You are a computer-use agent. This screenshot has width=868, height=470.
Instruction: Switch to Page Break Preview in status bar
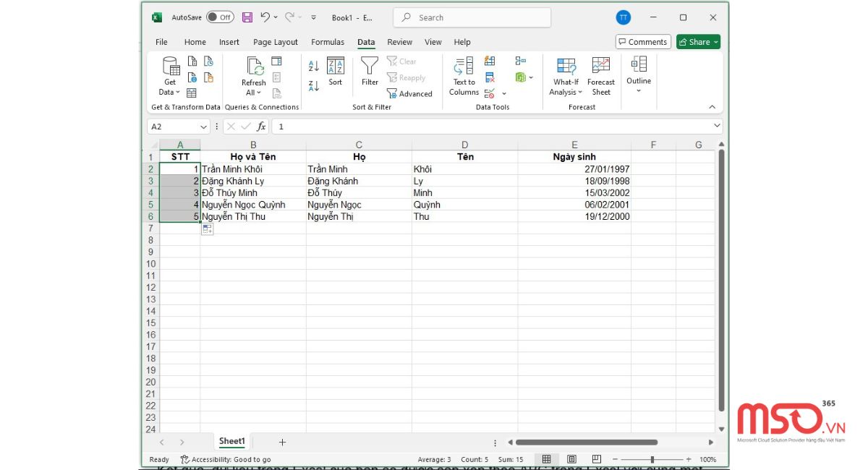(597, 459)
